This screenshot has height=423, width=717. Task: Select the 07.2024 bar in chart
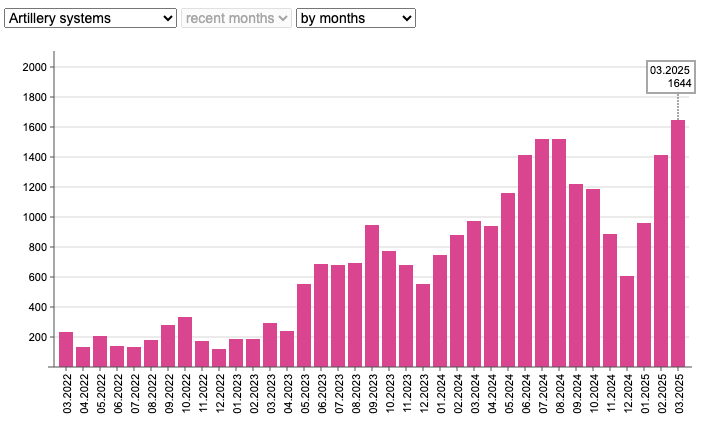tap(542, 253)
